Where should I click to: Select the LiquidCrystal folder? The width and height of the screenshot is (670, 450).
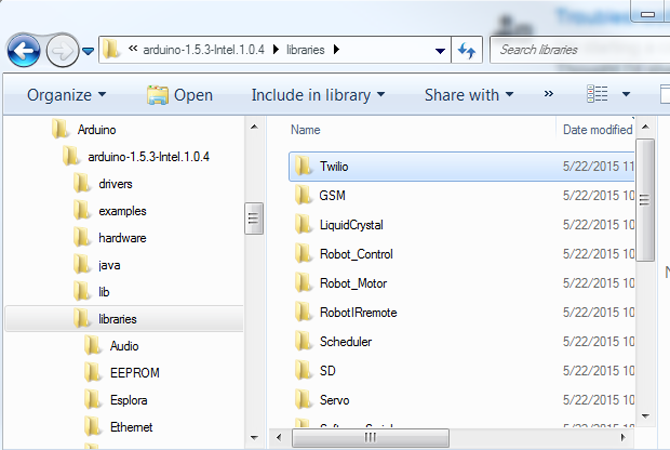[x=351, y=225]
